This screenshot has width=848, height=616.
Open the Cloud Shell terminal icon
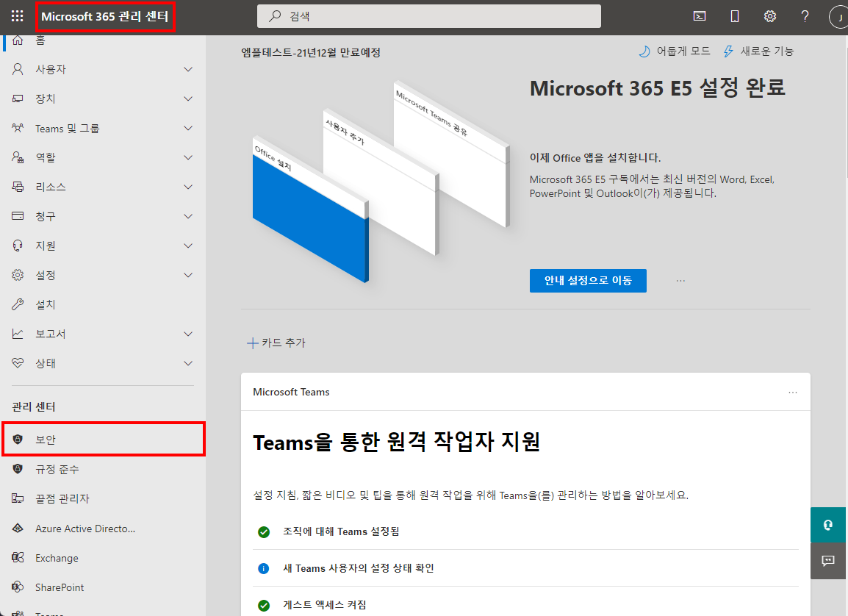tap(700, 16)
